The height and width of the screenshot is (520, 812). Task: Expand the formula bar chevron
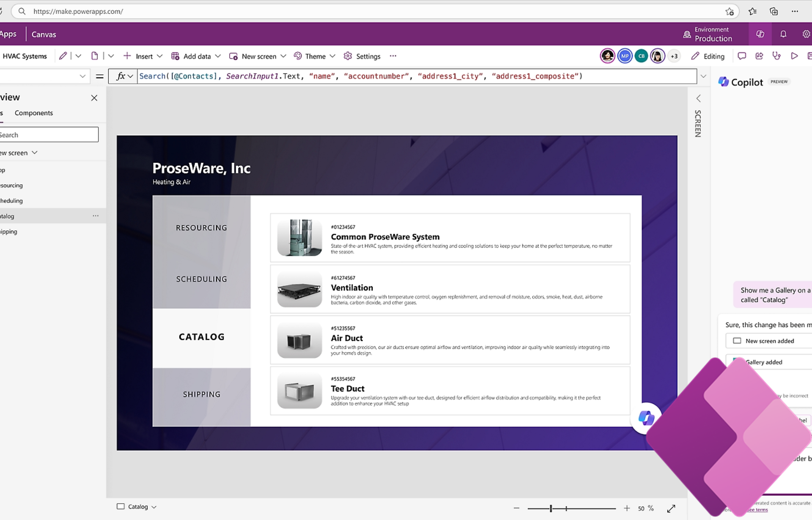(703, 77)
